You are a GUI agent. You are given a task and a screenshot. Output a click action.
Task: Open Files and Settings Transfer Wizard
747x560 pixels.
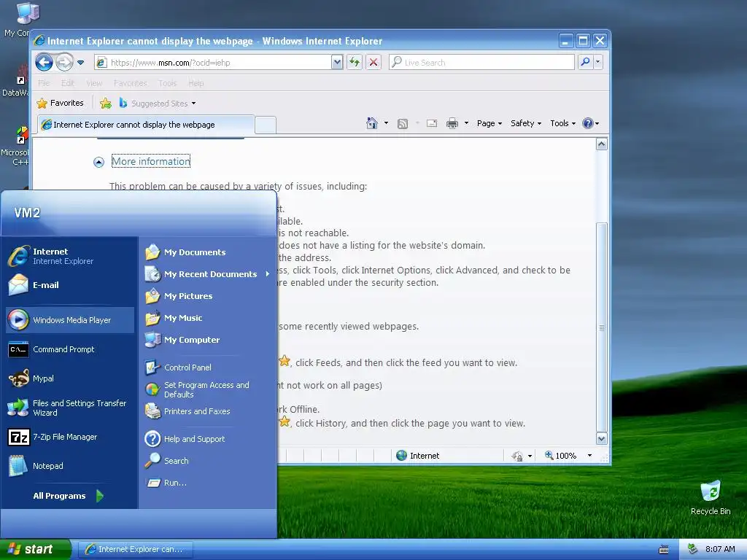[70, 408]
